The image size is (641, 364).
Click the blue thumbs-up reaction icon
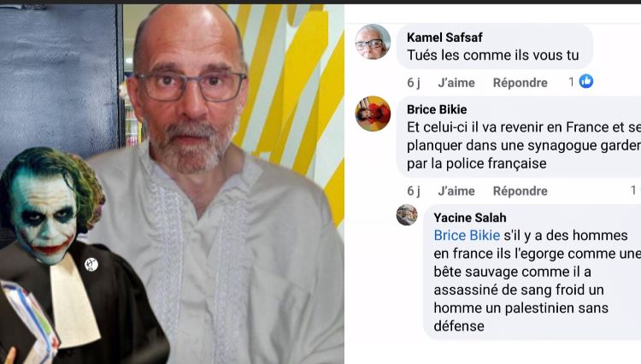(585, 81)
